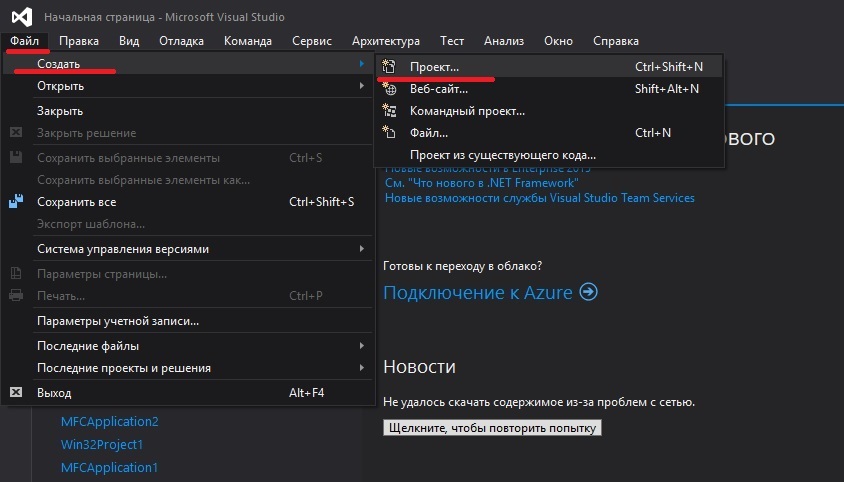
Task: Open the Сервис menu
Action: coord(312,41)
